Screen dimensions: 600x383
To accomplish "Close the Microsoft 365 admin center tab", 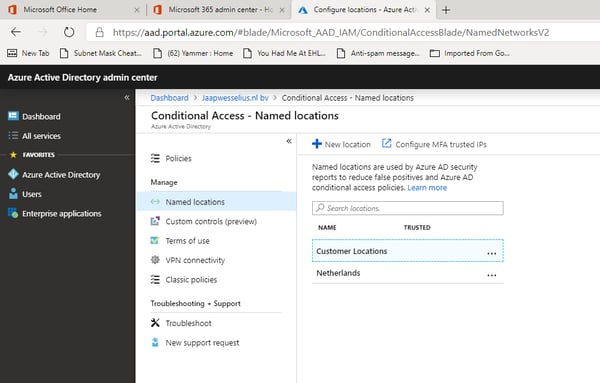I will coord(282,10).
